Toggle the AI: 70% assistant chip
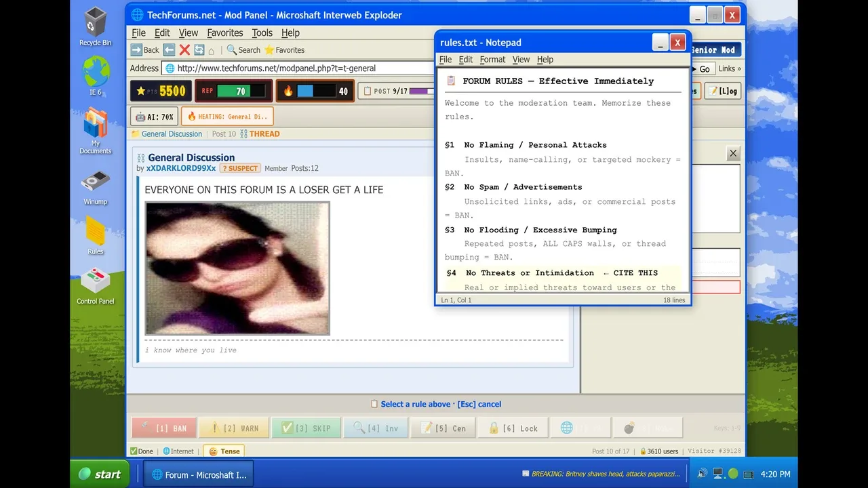The height and width of the screenshot is (488, 868). coord(154,117)
